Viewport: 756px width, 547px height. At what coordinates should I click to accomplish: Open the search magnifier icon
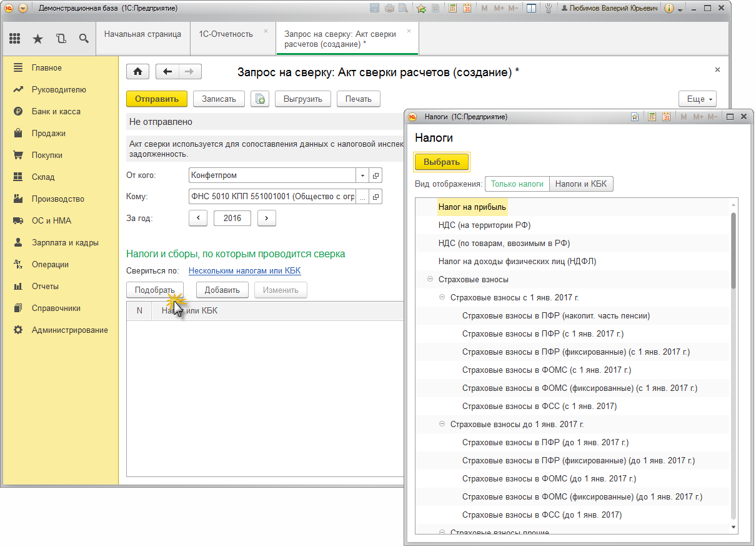(84, 39)
